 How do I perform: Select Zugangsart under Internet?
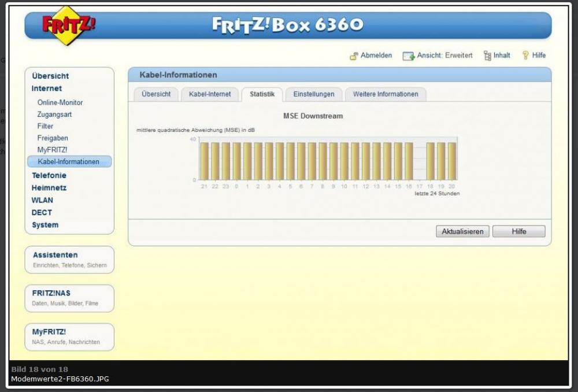point(54,114)
